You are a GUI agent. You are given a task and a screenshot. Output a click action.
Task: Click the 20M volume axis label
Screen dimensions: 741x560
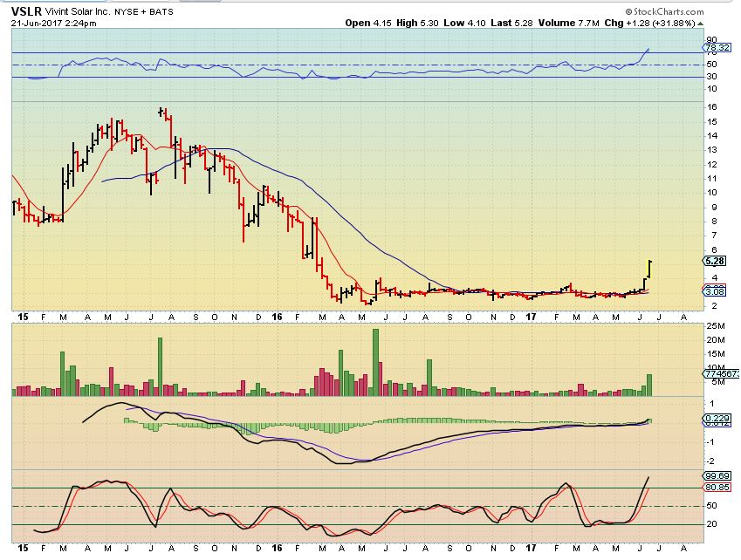[x=716, y=339]
